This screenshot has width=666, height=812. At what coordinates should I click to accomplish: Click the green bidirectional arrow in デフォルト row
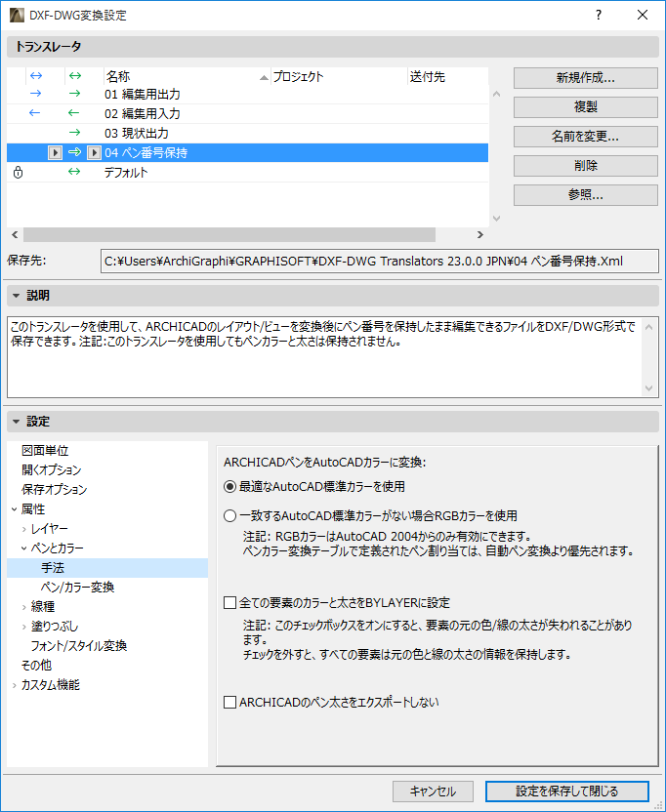[74, 172]
